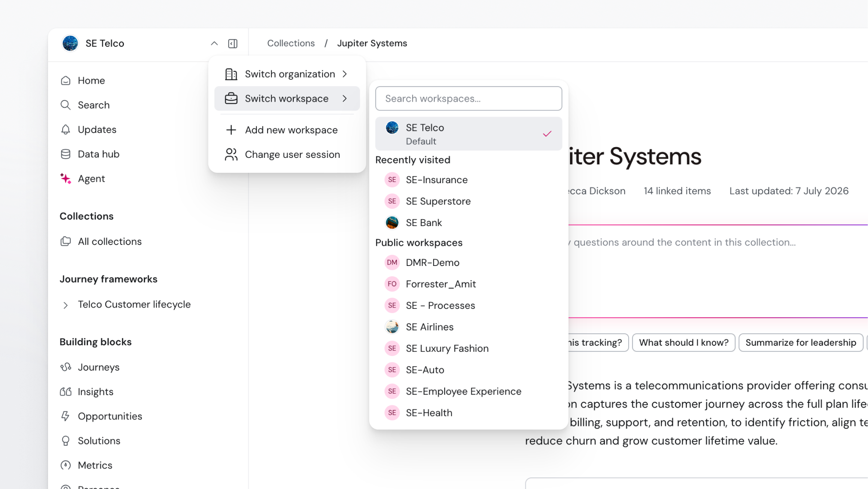This screenshot has height=489, width=868.
Task: Click the Last updated: 7 July 2026 text
Action: click(x=789, y=191)
